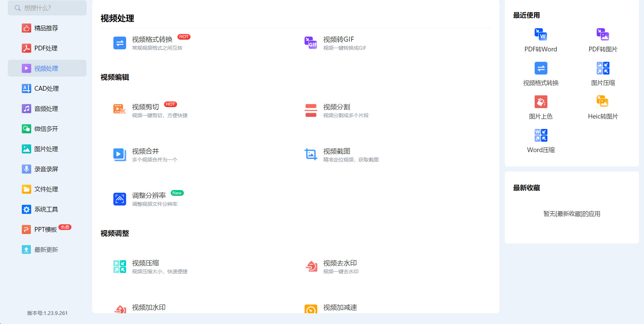Click the CAD处理 sidebar icon
644x324 pixels.
(26, 89)
